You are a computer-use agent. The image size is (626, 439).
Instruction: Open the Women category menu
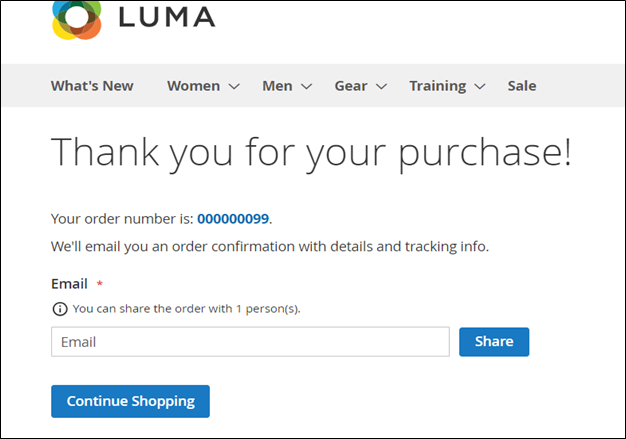(193, 86)
